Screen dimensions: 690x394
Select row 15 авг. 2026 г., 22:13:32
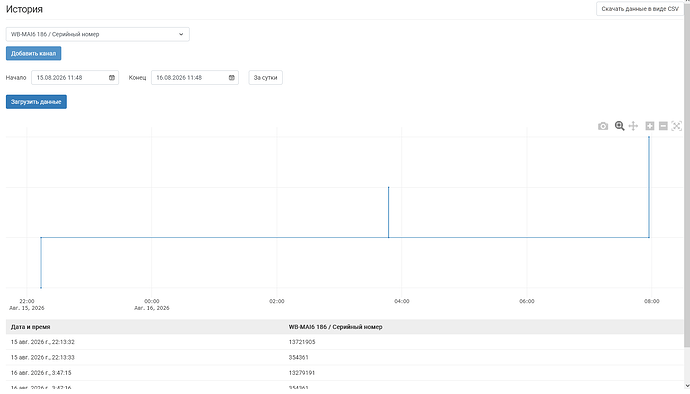pyautogui.click(x=345, y=342)
